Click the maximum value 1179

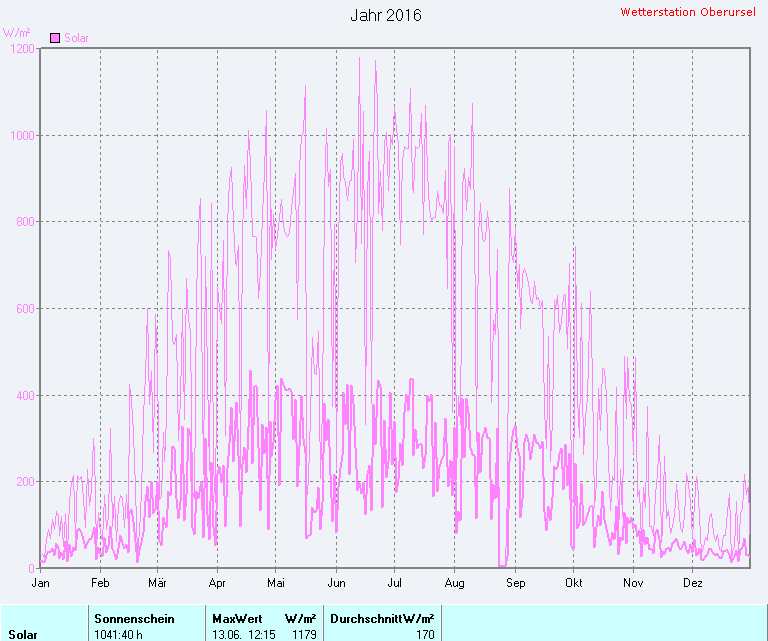(304, 635)
